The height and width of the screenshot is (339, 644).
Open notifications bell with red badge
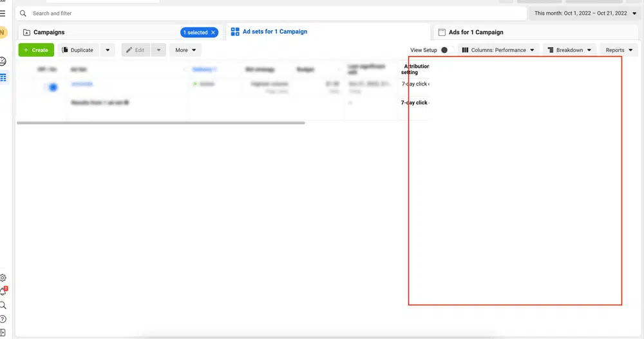(3, 291)
